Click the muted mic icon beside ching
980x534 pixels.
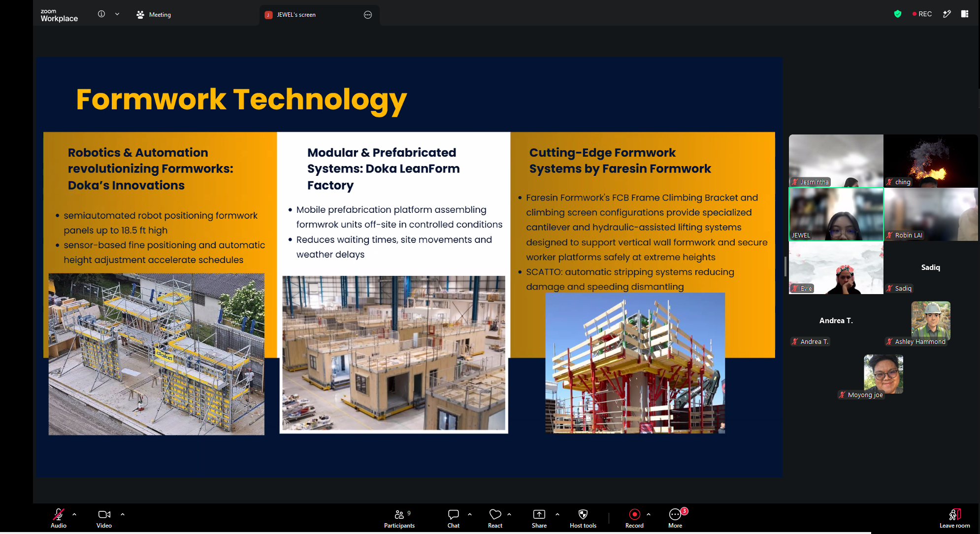coord(889,182)
